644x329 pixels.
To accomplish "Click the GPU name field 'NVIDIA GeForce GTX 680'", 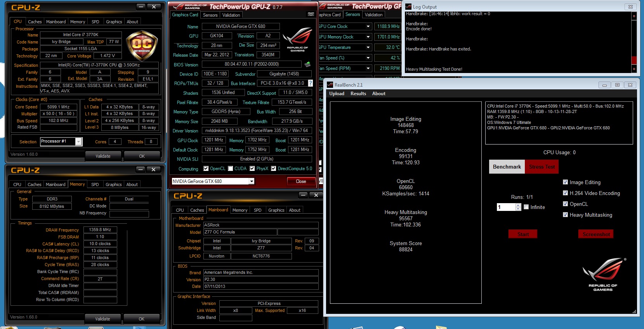I will pos(241,26).
